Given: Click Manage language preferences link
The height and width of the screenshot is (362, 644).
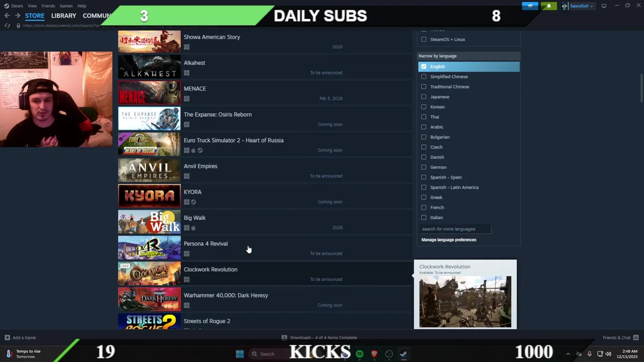Looking at the screenshot, I should point(449,240).
